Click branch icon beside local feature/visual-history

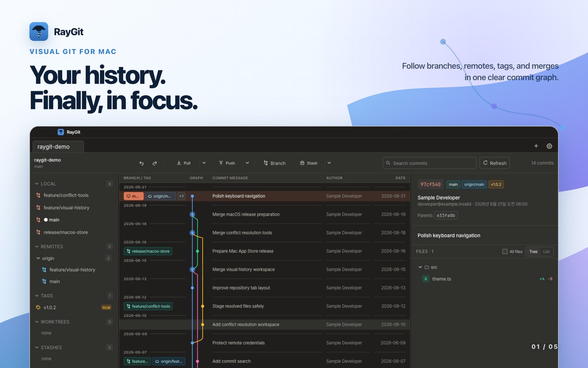pyautogui.click(x=38, y=208)
